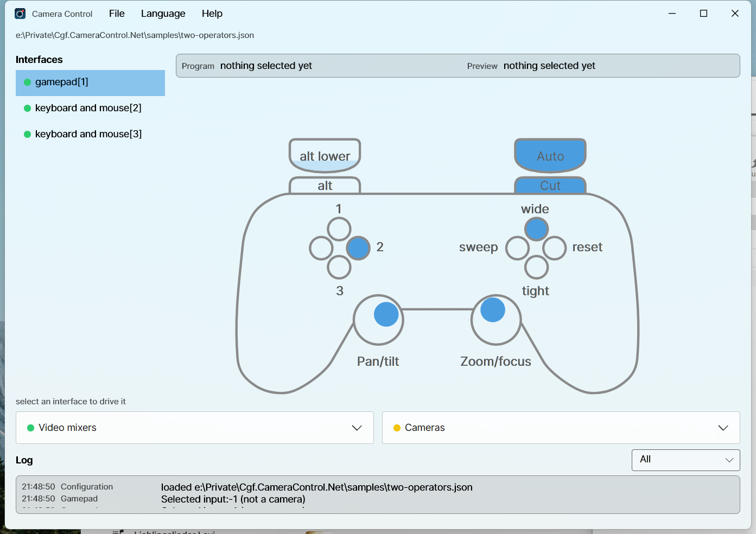Click the reset face button circle

555,248
